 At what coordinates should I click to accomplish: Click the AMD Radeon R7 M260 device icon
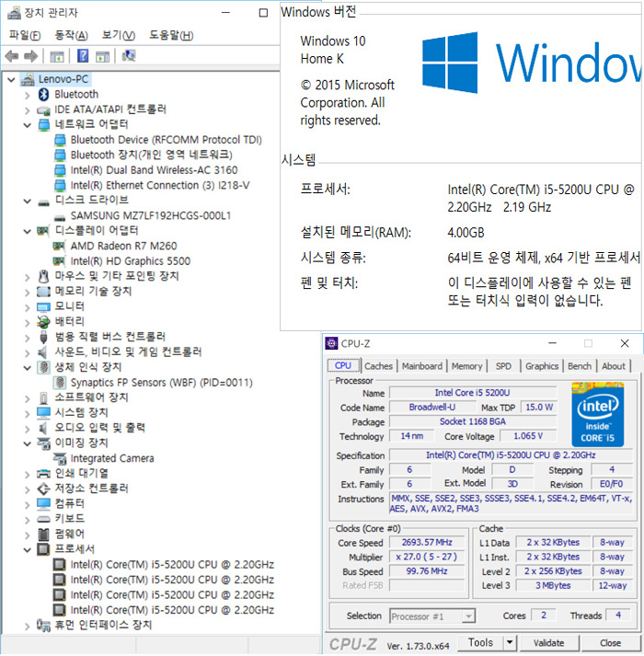pyautogui.click(x=59, y=246)
